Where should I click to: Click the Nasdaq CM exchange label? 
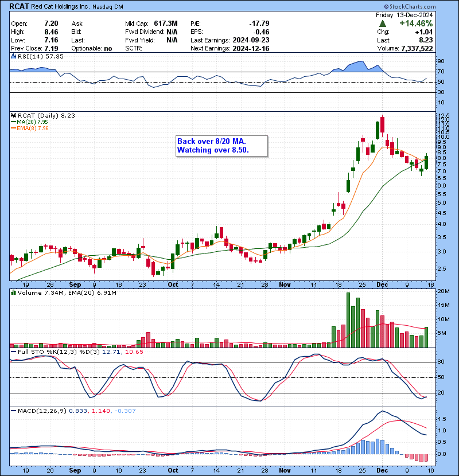click(x=108, y=6)
